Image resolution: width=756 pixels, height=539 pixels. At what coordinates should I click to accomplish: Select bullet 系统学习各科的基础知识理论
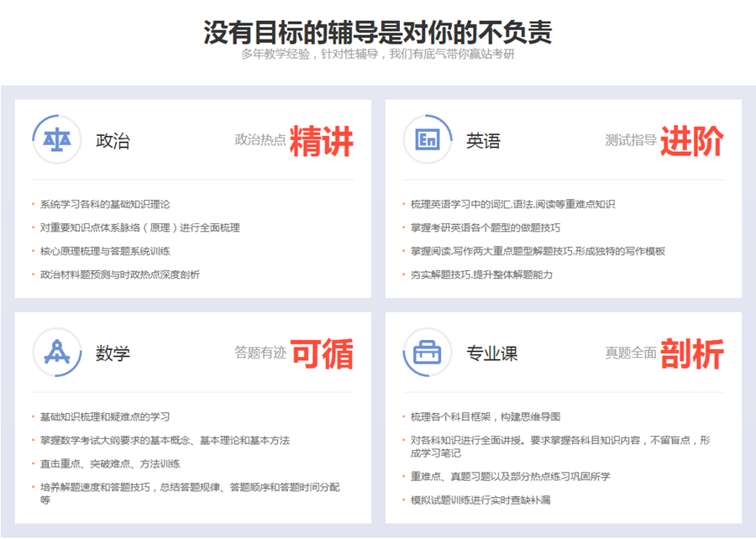tap(105, 204)
